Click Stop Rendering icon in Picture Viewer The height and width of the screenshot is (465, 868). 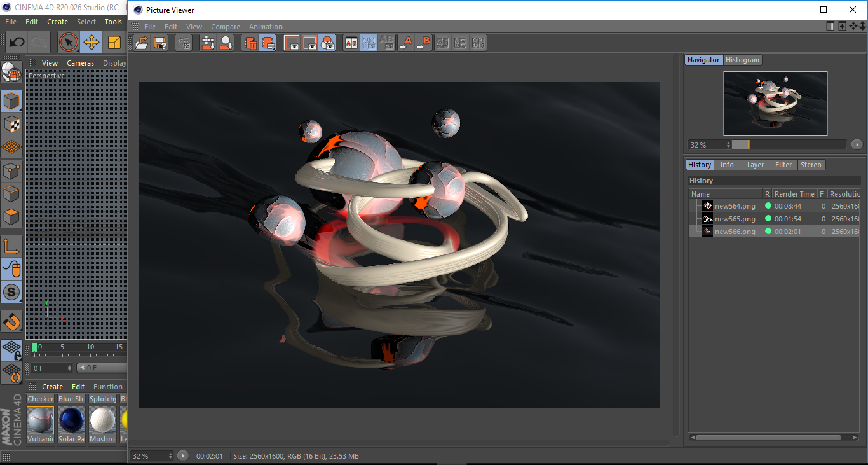click(x=184, y=43)
